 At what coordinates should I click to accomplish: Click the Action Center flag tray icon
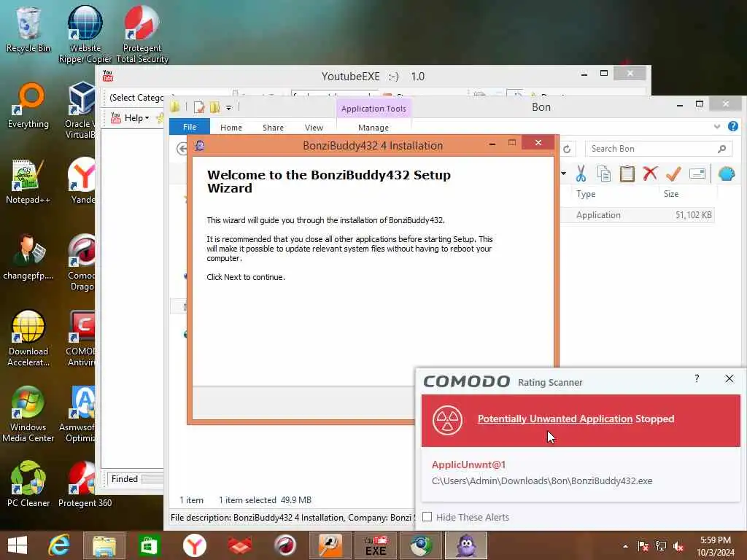coord(643,546)
